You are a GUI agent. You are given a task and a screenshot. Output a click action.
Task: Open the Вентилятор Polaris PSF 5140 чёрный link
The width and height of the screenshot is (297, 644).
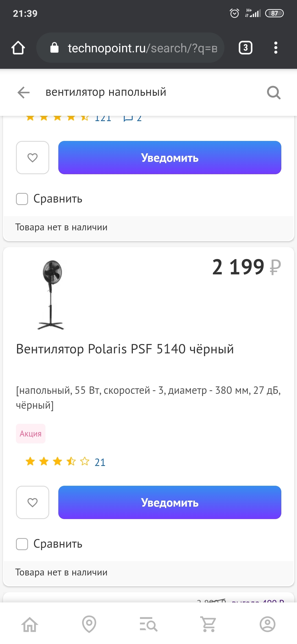point(125,349)
